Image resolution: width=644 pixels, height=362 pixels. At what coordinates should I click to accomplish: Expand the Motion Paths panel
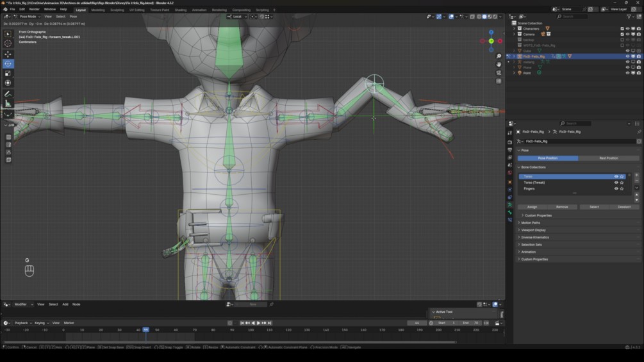tap(531, 223)
